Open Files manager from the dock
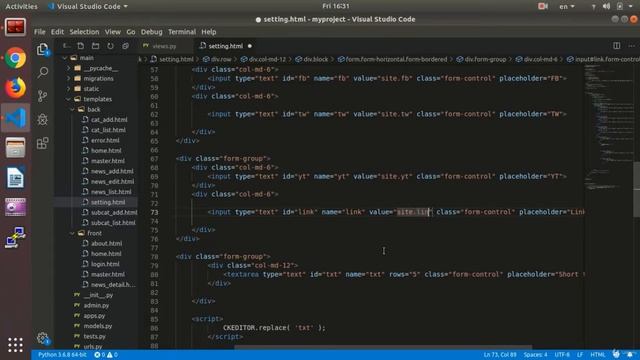640x360 pixels. pos(16,147)
